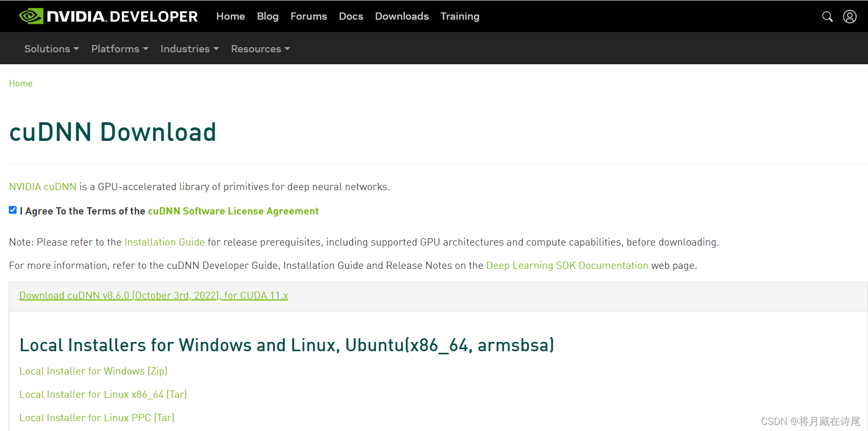Open Training in top navigation
Image resolution: width=868 pixels, height=431 pixels.
[x=460, y=16]
